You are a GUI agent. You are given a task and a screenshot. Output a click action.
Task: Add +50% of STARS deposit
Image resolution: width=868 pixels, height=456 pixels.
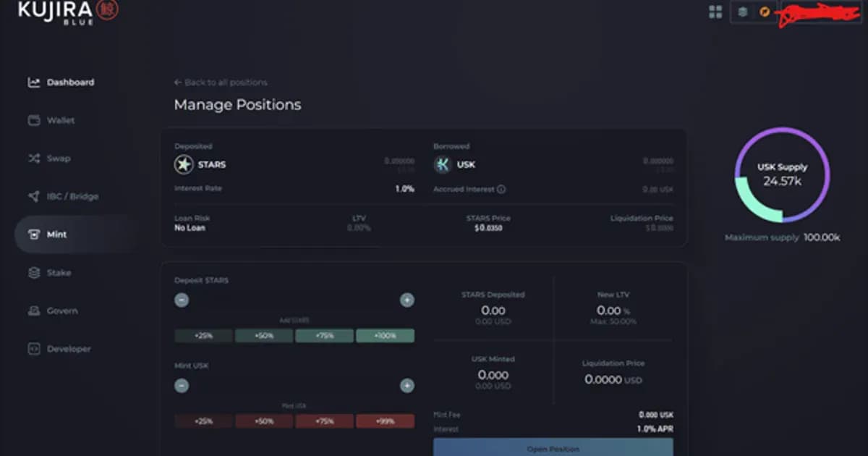[264, 336]
